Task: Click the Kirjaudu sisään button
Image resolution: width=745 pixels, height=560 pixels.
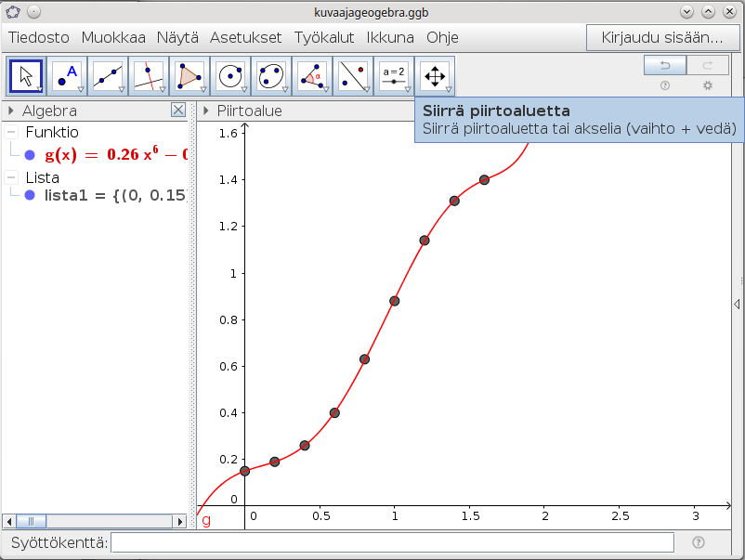Action: (662, 38)
